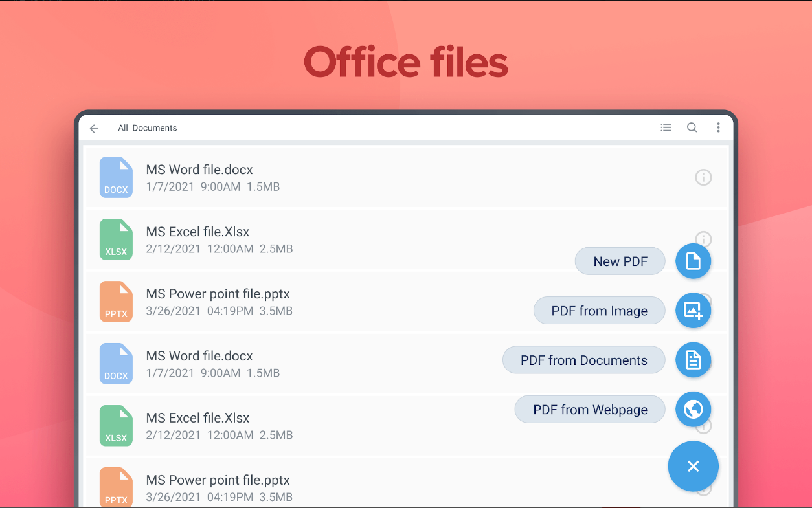Choose the New PDF label

620,261
